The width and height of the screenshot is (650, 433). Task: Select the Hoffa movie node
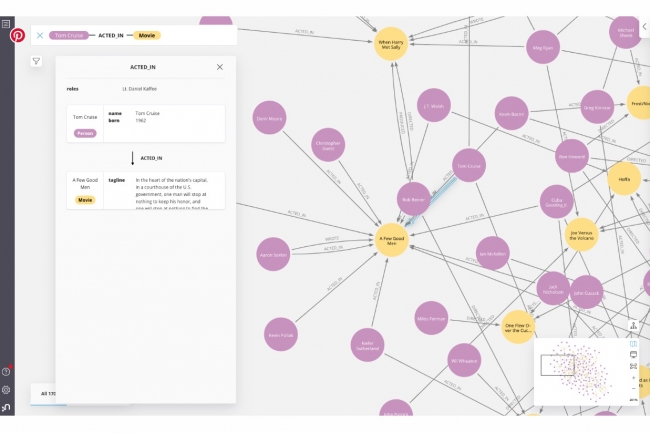coord(624,179)
